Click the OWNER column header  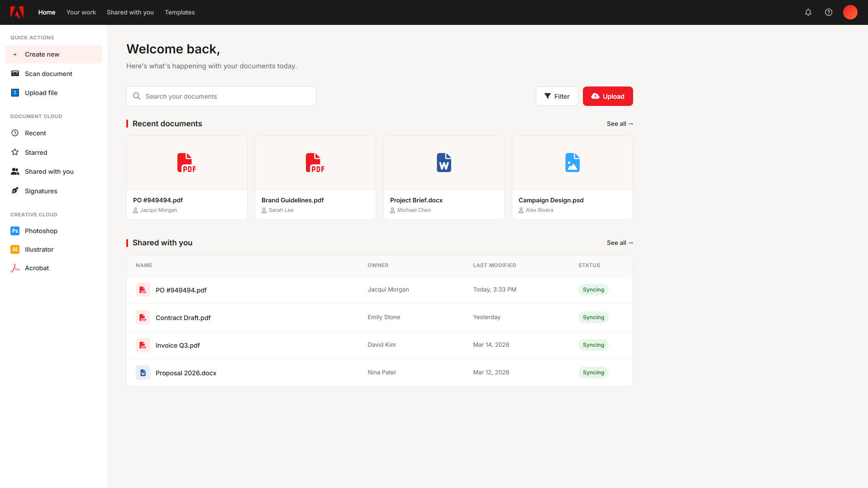click(378, 265)
